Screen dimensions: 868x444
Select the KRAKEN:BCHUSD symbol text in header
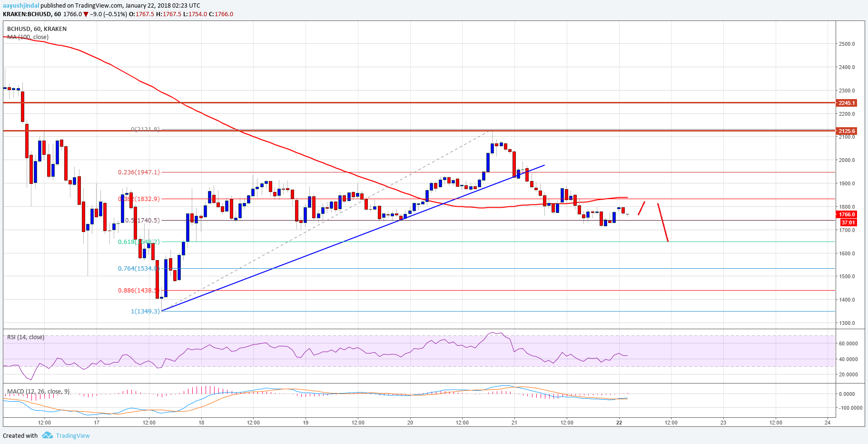[27, 14]
